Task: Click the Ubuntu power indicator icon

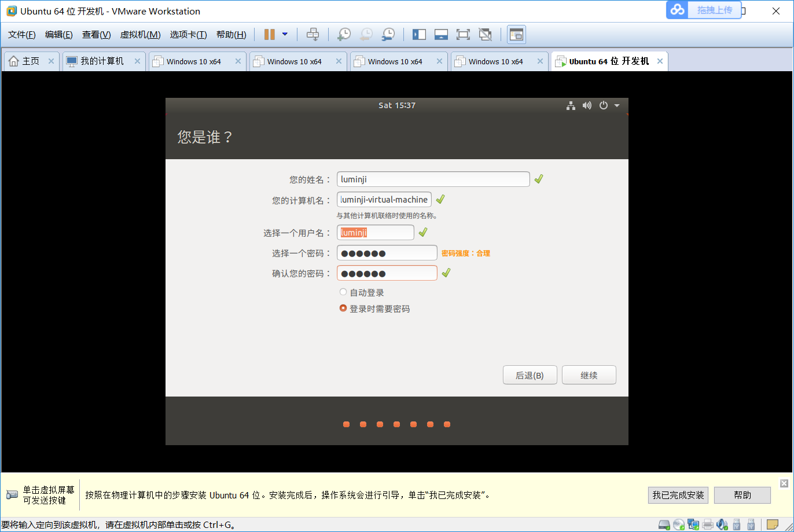Action: coord(604,105)
